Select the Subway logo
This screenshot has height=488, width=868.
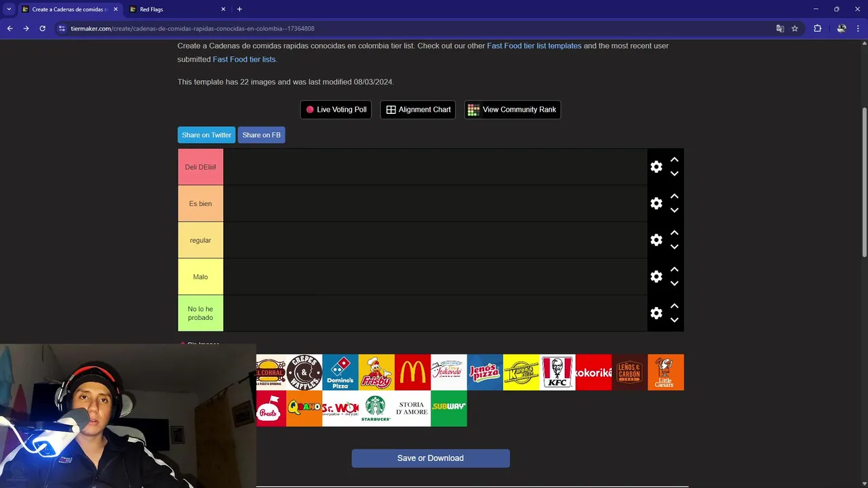tap(449, 409)
